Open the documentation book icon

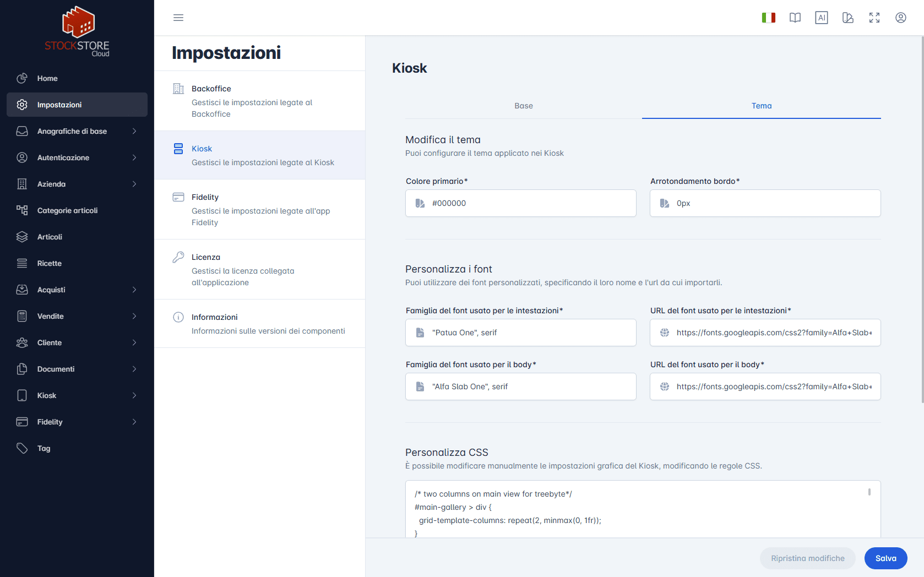click(795, 18)
